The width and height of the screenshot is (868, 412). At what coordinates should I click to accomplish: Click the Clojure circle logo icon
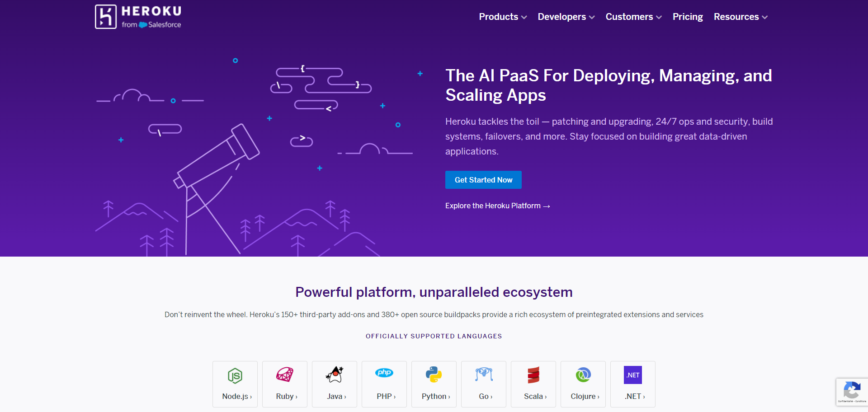(x=583, y=375)
